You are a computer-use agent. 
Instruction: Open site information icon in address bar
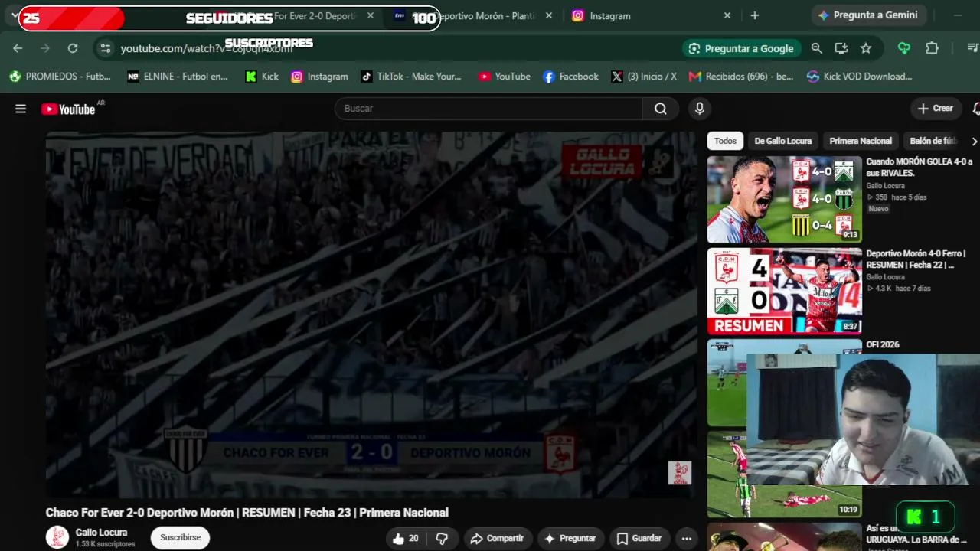click(x=106, y=48)
